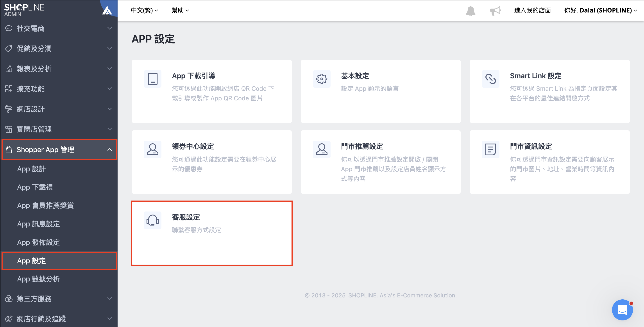Click the chat bubble icon beside 社交電商
The image size is (644, 327).
pyautogui.click(x=9, y=28)
